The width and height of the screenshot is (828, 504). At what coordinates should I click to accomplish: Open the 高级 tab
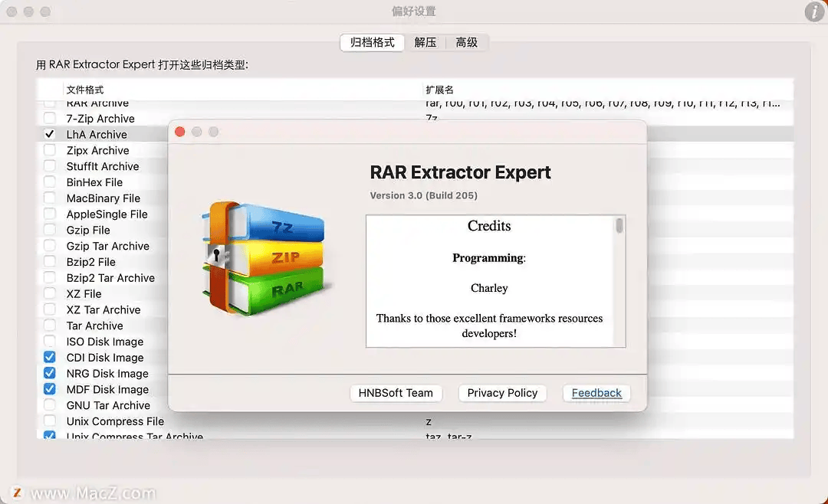click(466, 42)
